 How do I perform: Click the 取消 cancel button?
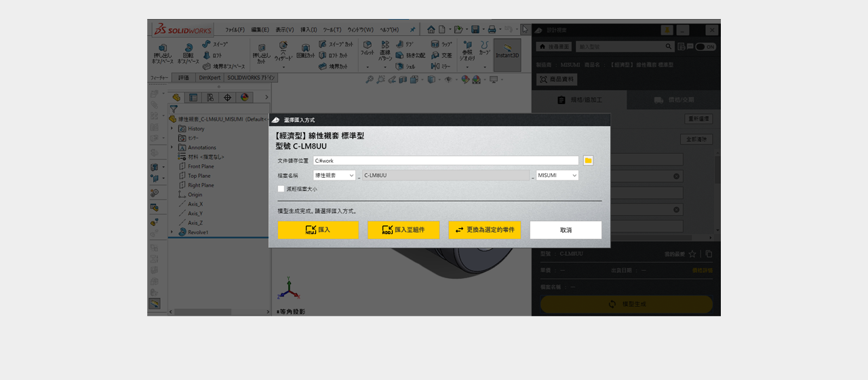click(x=566, y=230)
